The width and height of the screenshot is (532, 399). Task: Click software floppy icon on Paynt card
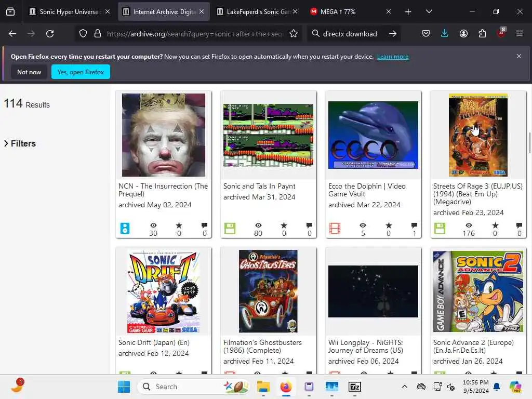coord(230,229)
